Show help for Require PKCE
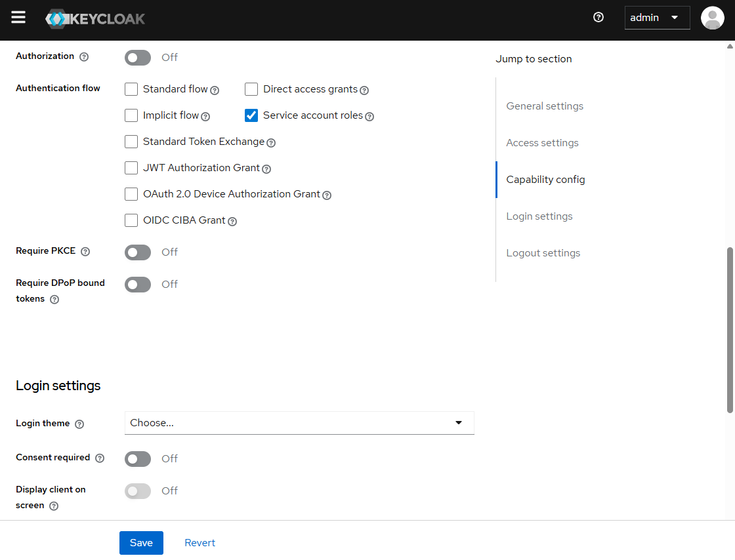The image size is (735, 560). coord(85,252)
